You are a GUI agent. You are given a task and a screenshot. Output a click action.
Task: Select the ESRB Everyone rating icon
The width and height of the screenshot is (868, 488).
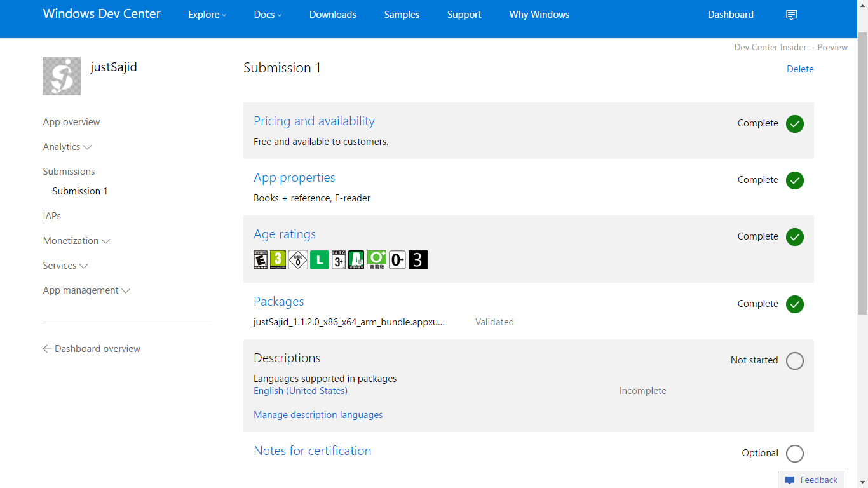(x=261, y=260)
